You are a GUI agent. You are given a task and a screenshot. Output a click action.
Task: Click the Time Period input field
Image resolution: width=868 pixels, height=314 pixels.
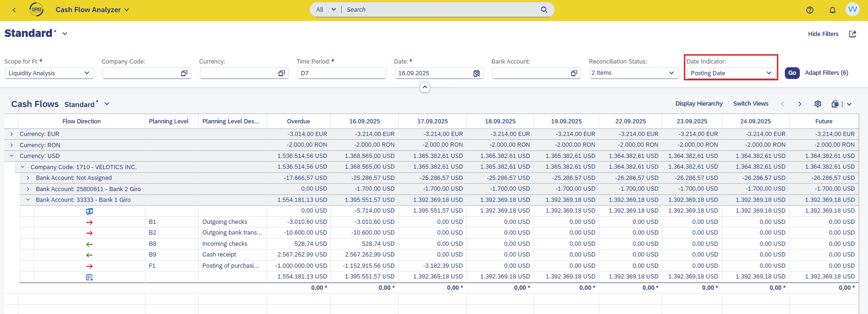point(341,73)
